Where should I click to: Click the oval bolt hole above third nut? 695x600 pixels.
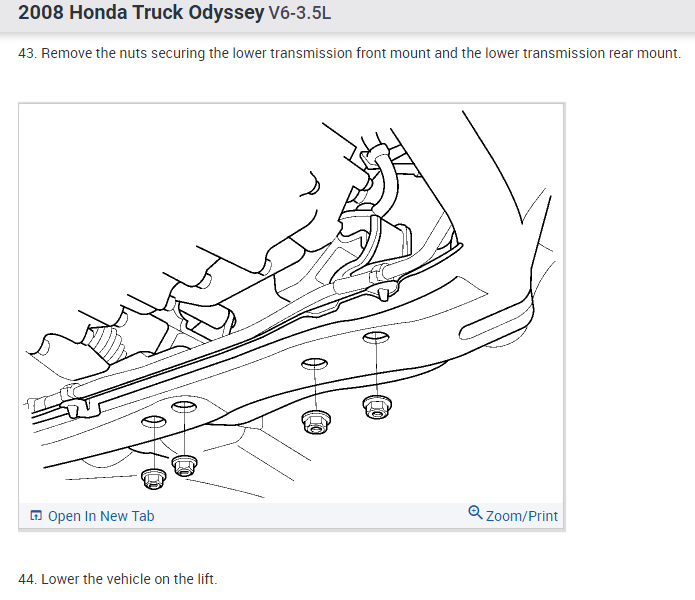pos(314,364)
